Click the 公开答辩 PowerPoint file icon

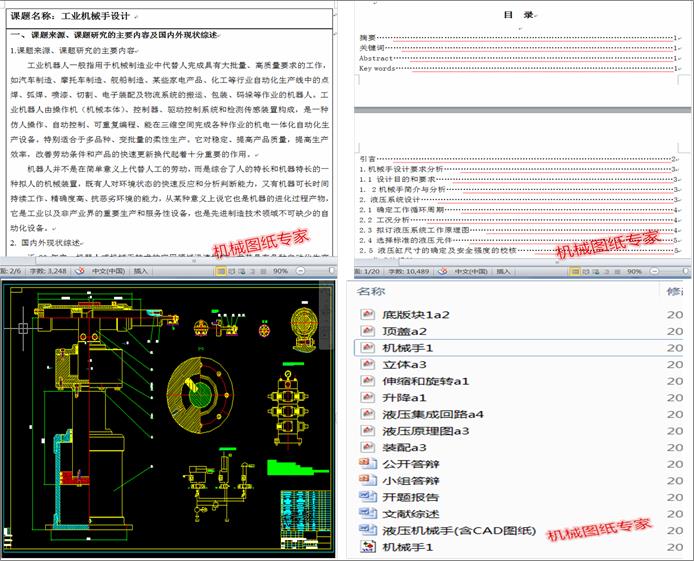click(367, 464)
